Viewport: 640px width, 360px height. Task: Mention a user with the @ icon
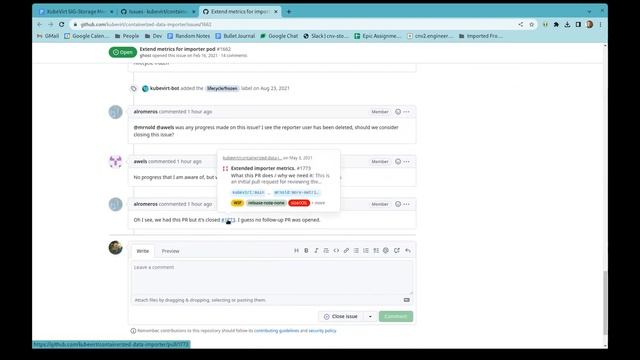[x=386, y=251]
